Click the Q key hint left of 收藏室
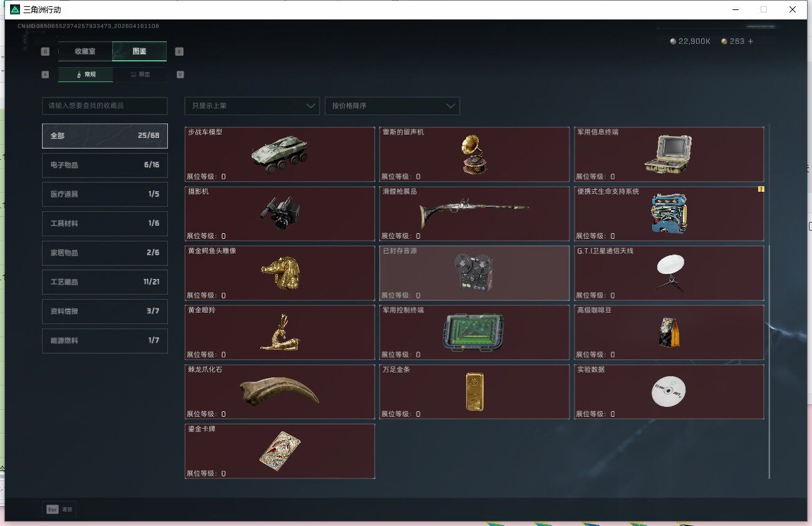812x526 pixels. pyautogui.click(x=45, y=52)
